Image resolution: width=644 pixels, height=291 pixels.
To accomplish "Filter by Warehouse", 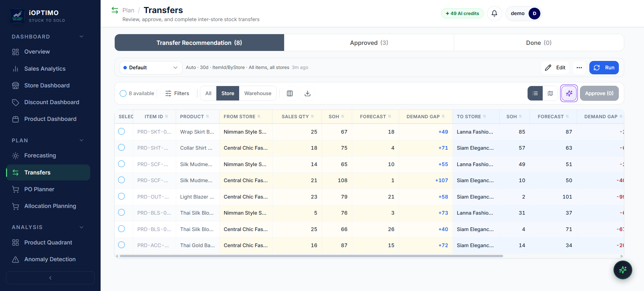I will pos(258,93).
